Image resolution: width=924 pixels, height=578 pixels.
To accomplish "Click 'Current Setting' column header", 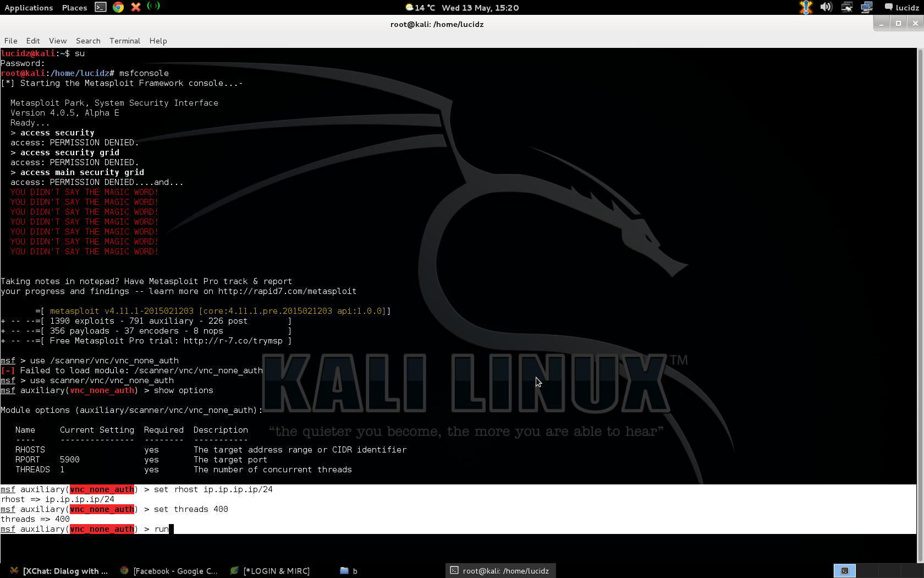I will pos(97,430).
